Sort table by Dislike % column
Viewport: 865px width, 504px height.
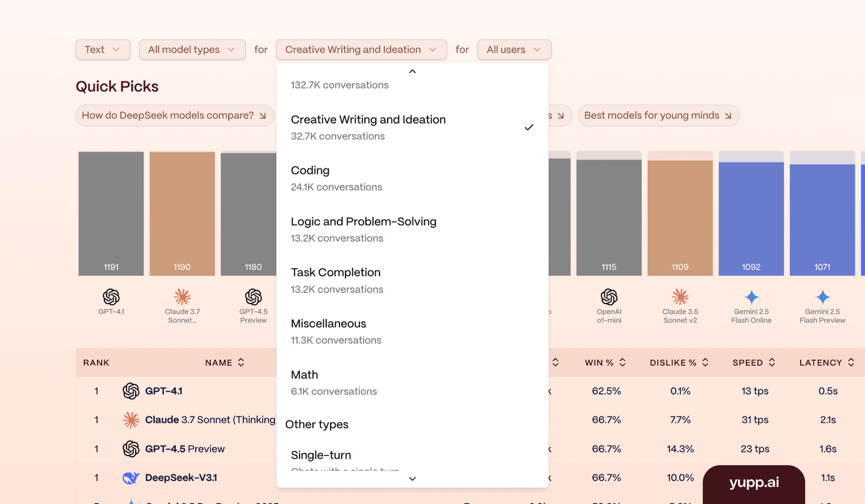[679, 362]
